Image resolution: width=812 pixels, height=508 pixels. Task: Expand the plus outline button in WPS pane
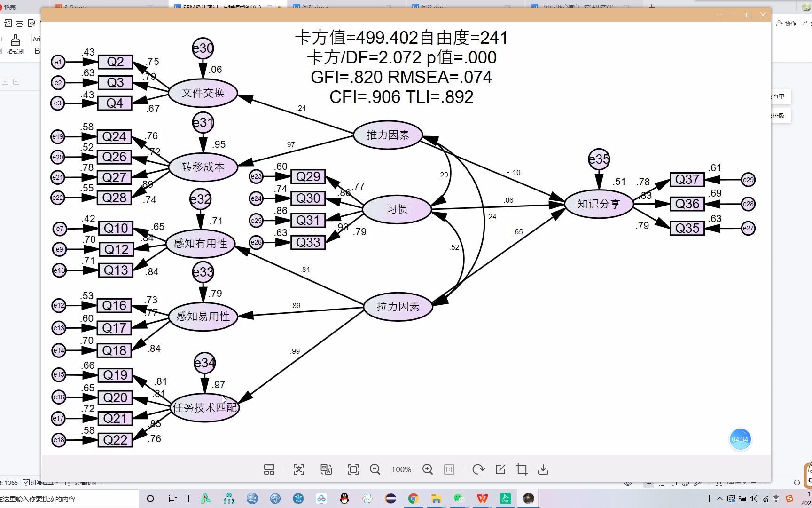point(5,81)
